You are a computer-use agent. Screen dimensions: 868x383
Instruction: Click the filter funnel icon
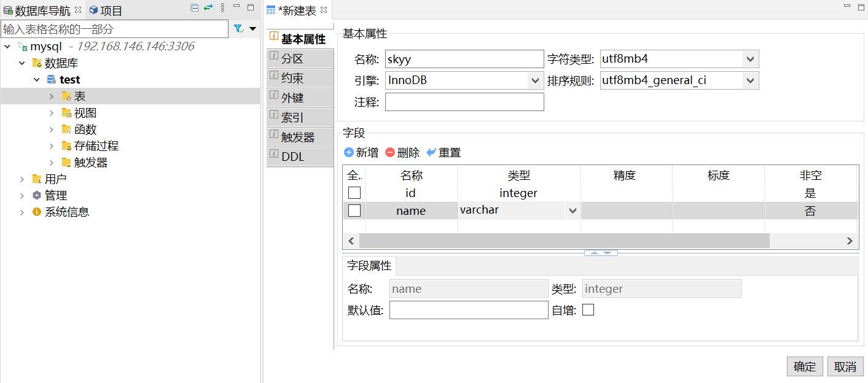coord(238,28)
